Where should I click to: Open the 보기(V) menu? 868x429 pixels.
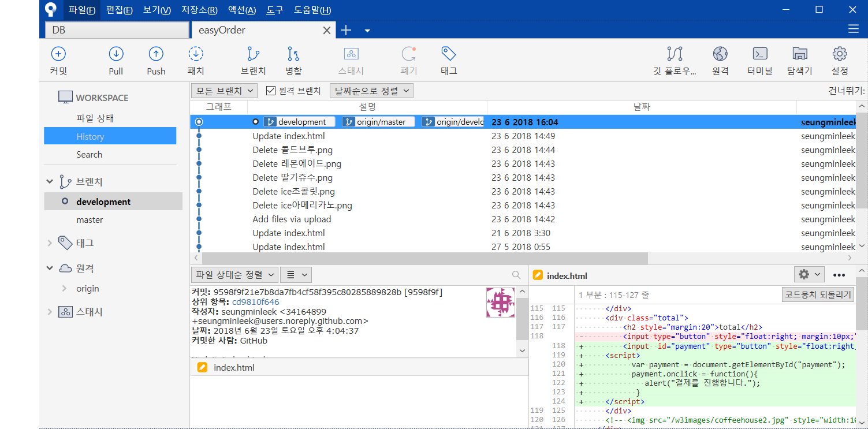tap(157, 10)
